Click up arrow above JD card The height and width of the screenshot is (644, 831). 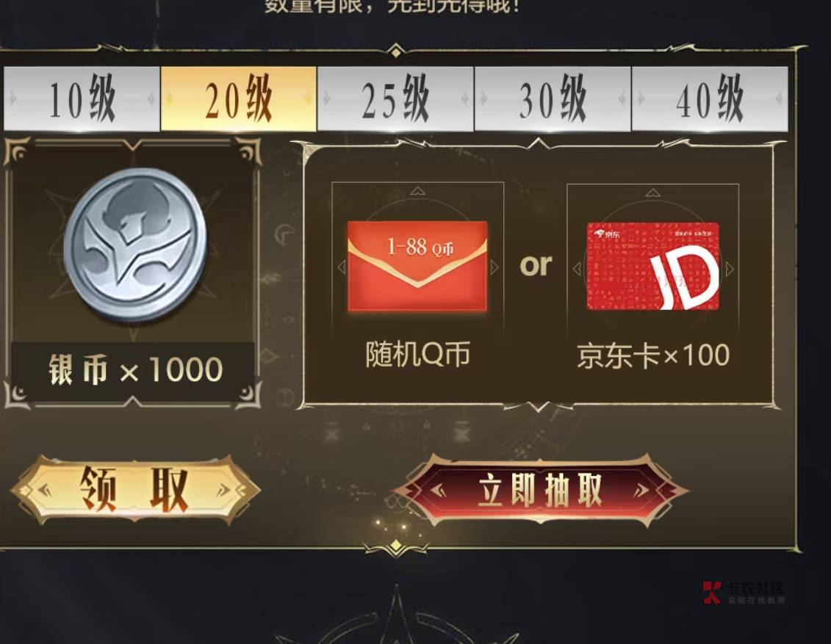[x=653, y=192]
